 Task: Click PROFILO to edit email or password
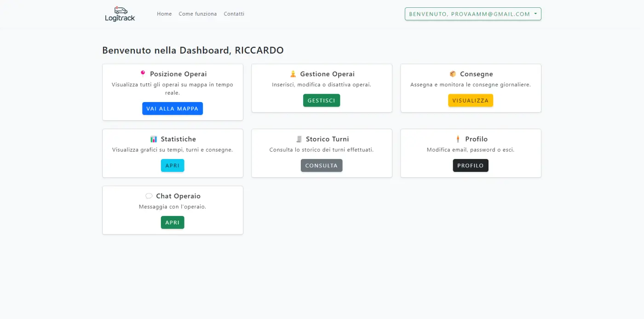471,165
